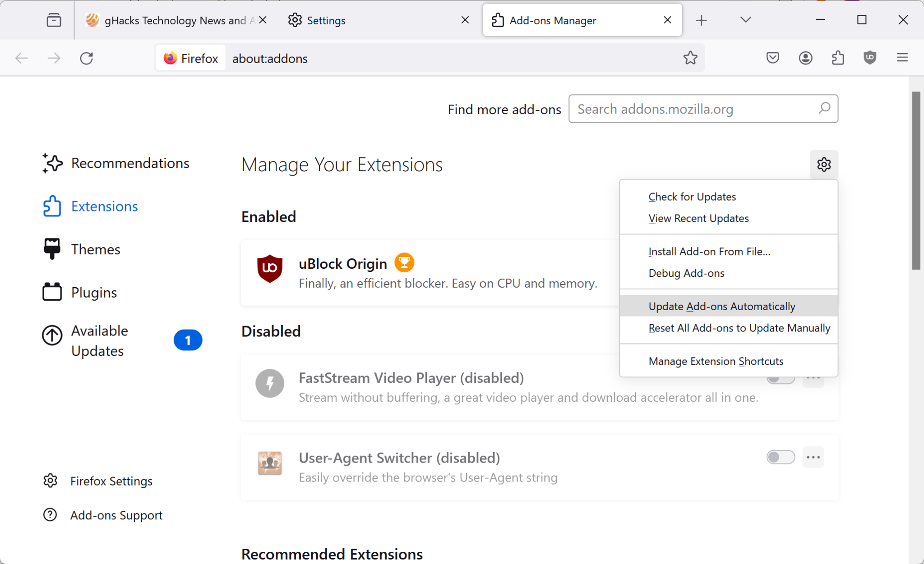The image size is (924, 564).
Task: Reload the current page
Action: (87, 58)
